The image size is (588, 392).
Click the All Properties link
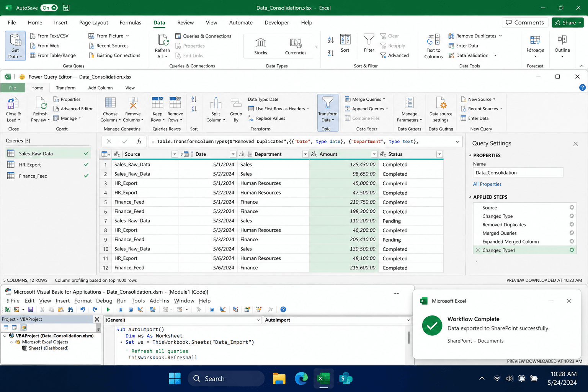coord(487,184)
